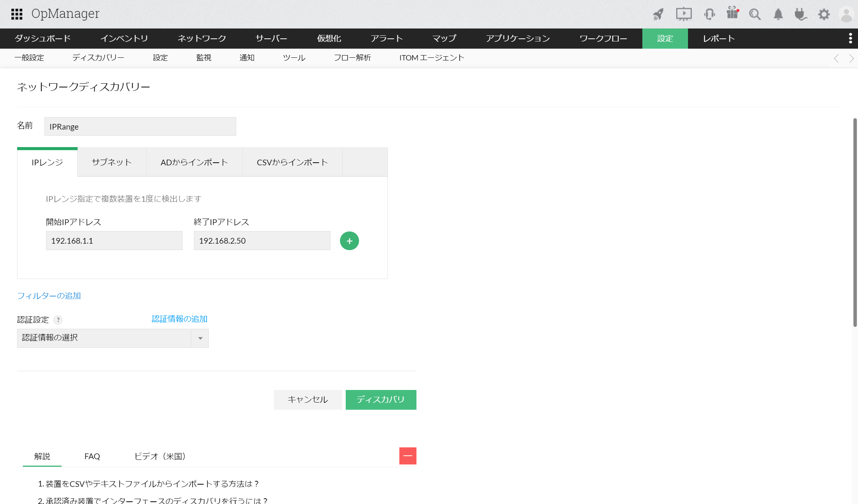Add another IP range with green plus
Image resolution: width=858 pixels, height=504 pixels.
click(x=349, y=241)
